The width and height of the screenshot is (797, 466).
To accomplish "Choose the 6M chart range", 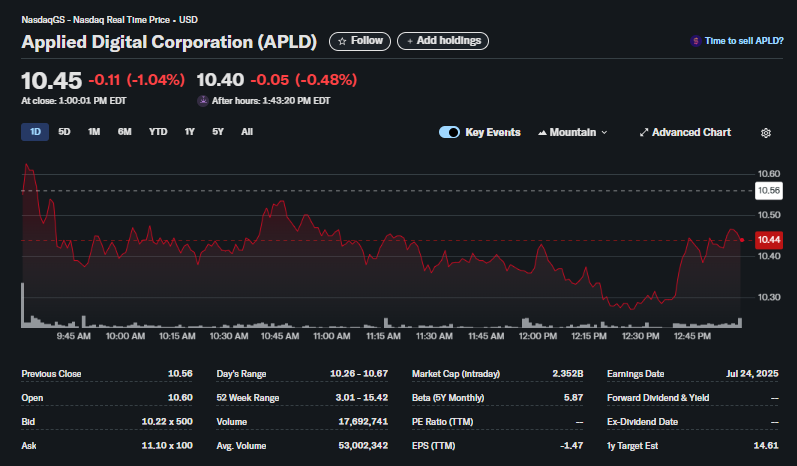I will pos(125,132).
